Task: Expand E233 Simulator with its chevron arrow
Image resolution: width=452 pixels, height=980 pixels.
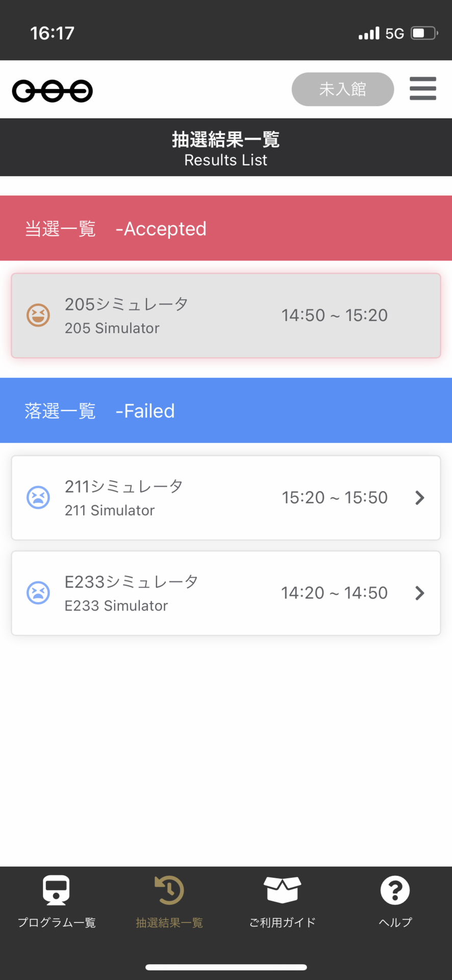Action: coord(419,593)
